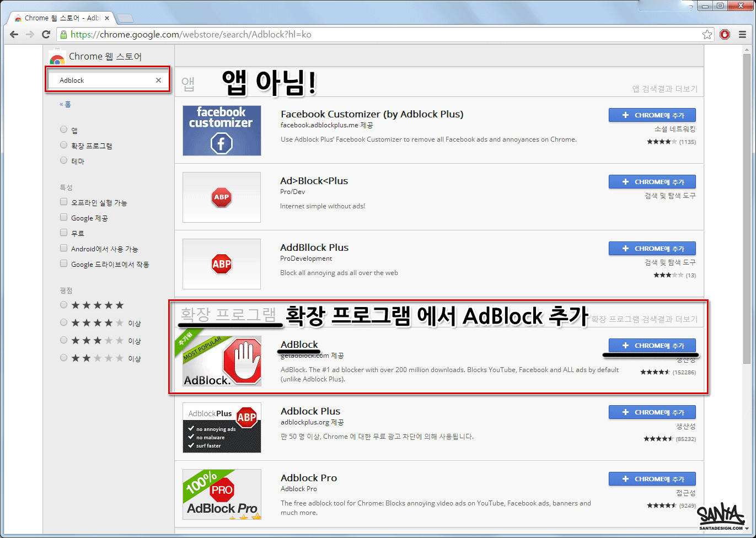Open the AdBlock extension title link
Screen dimensions: 756x538
point(299,345)
